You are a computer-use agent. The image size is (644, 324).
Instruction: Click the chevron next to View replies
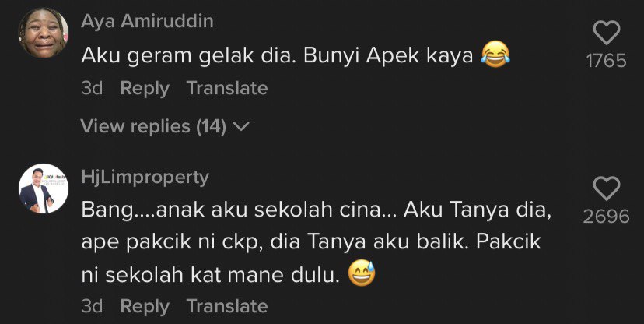[241, 127]
